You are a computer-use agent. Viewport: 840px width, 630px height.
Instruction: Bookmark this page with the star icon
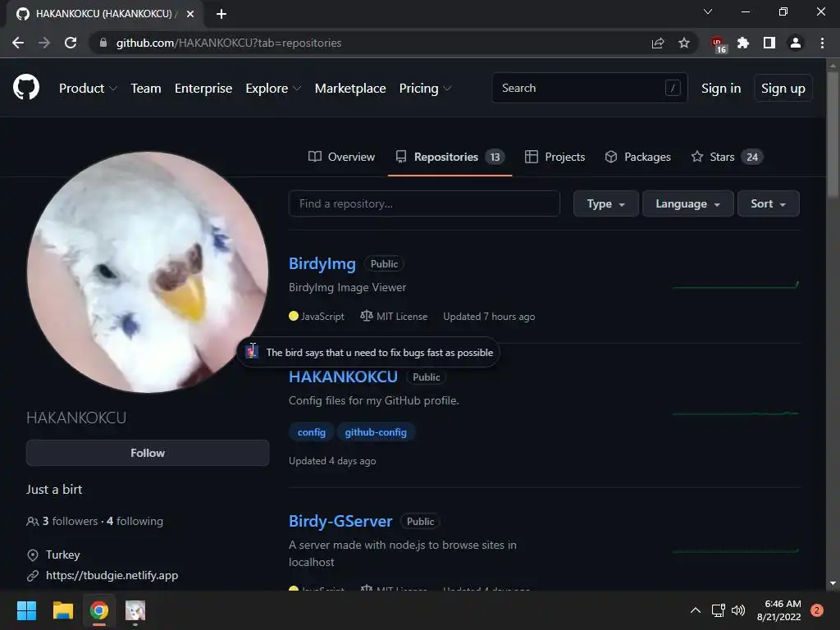click(x=683, y=43)
